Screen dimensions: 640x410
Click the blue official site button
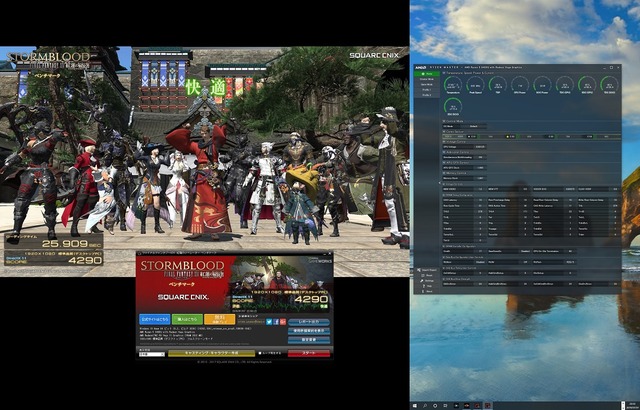pyautogui.click(x=155, y=319)
